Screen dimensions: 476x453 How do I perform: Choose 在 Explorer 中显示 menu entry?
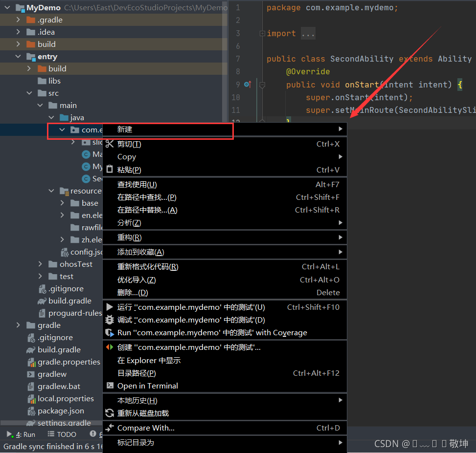[x=225, y=360]
